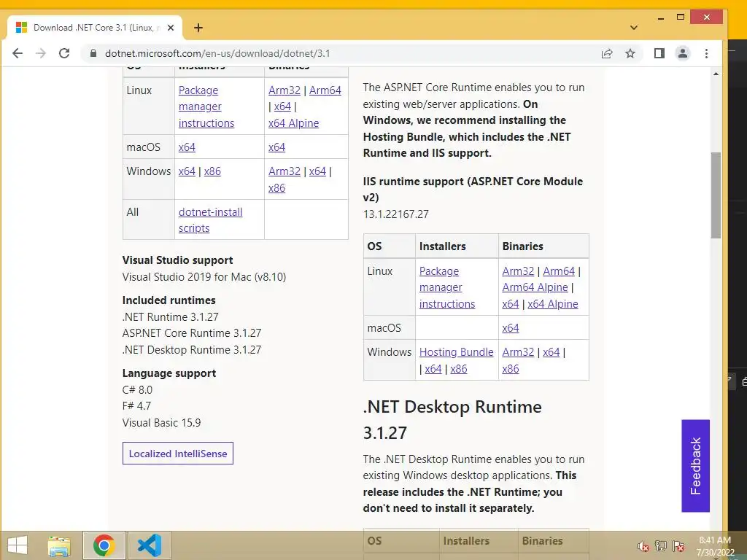Open Visual Studio Code from taskbar
The height and width of the screenshot is (560, 747).
click(149, 545)
